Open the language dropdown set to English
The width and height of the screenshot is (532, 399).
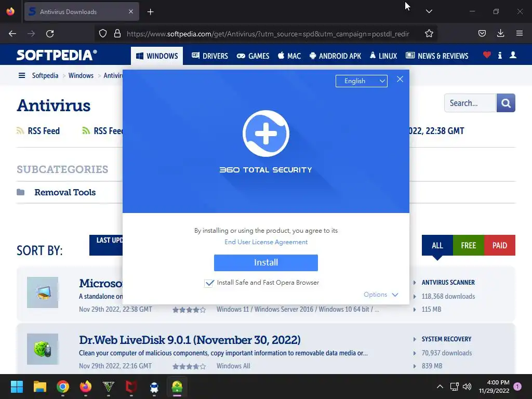point(362,81)
